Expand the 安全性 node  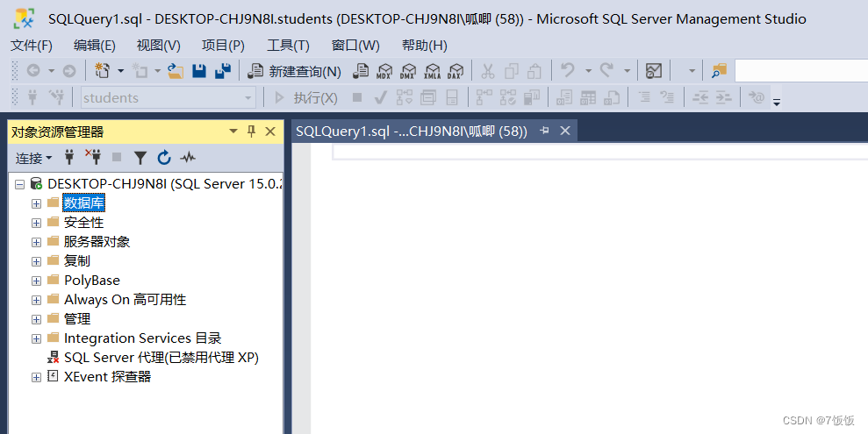36,223
